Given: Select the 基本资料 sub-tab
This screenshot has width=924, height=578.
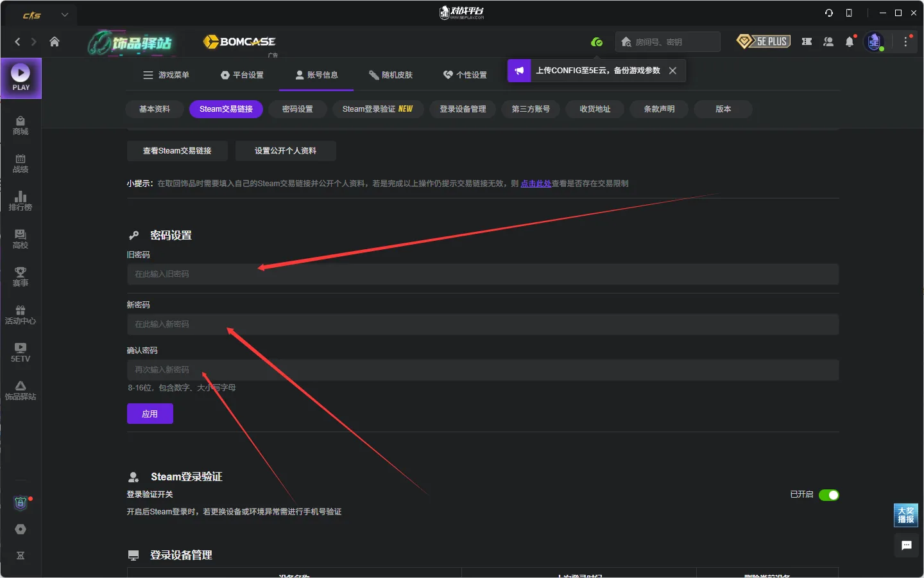Looking at the screenshot, I should (155, 109).
